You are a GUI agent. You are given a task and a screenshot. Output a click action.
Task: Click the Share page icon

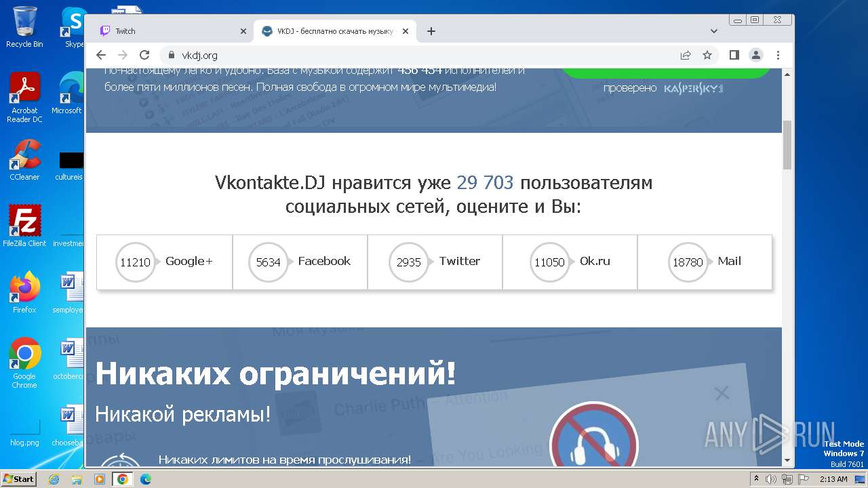point(686,55)
